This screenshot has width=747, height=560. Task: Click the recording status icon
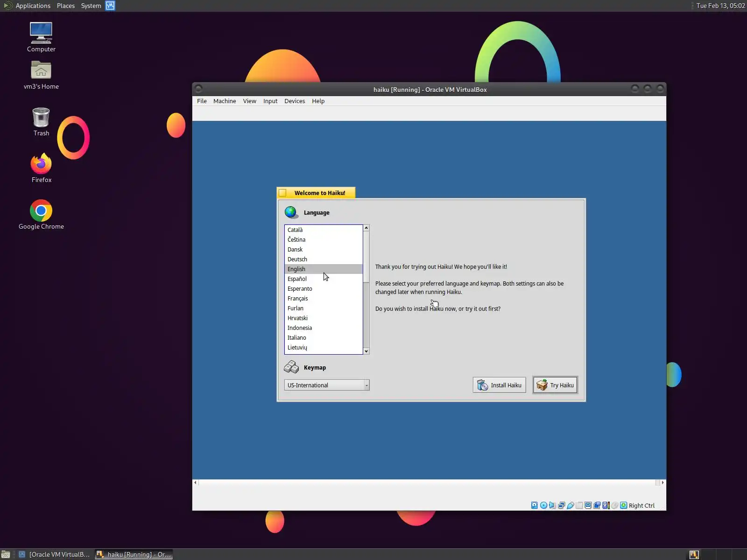597,505
